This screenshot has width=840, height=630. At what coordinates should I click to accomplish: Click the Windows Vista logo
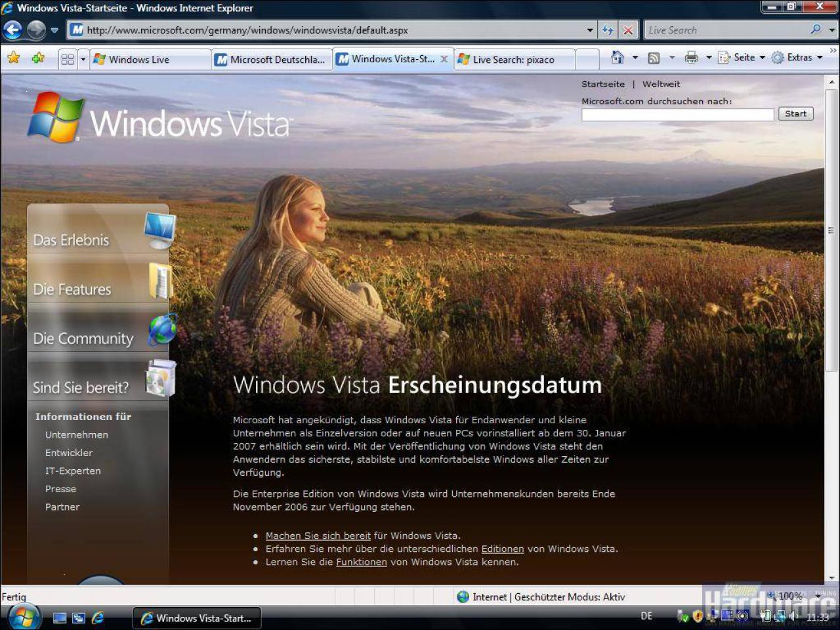[x=159, y=118]
